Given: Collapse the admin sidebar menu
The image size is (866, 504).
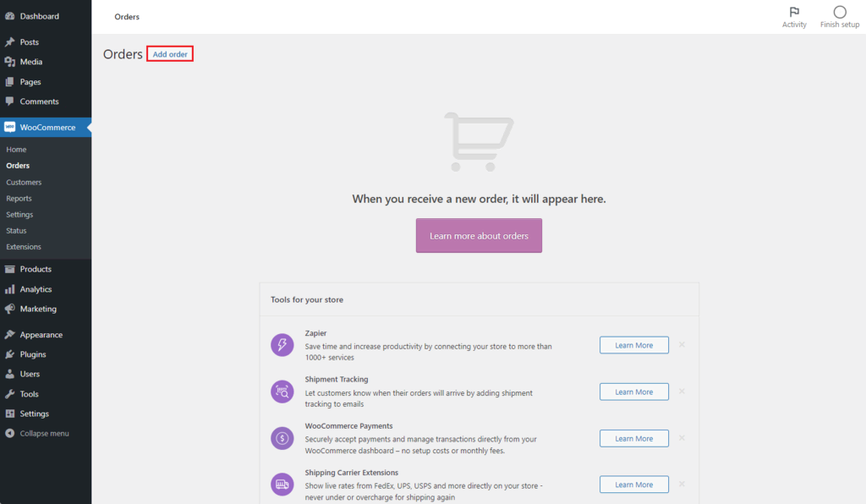Looking at the screenshot, I should pyautogui.click(x=37, y=433).
